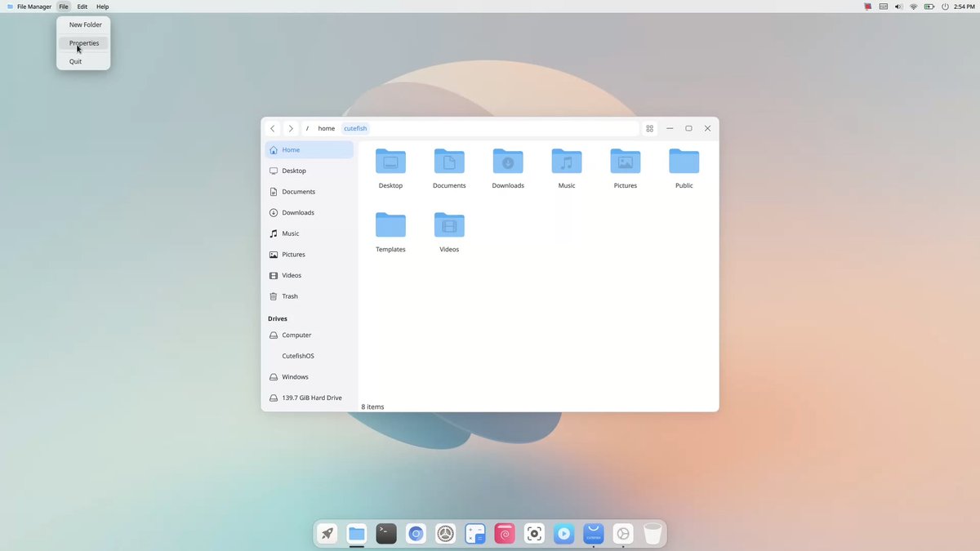Select Downloads in the sidebar

coord(310,212)
